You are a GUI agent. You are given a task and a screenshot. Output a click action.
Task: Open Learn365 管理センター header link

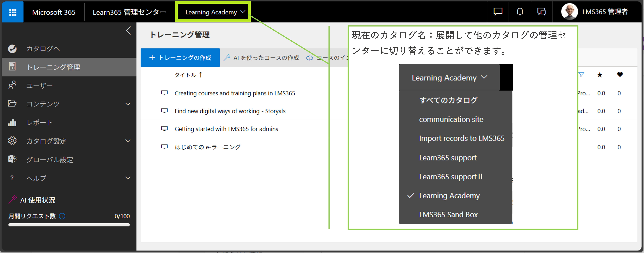click(129, 12)
